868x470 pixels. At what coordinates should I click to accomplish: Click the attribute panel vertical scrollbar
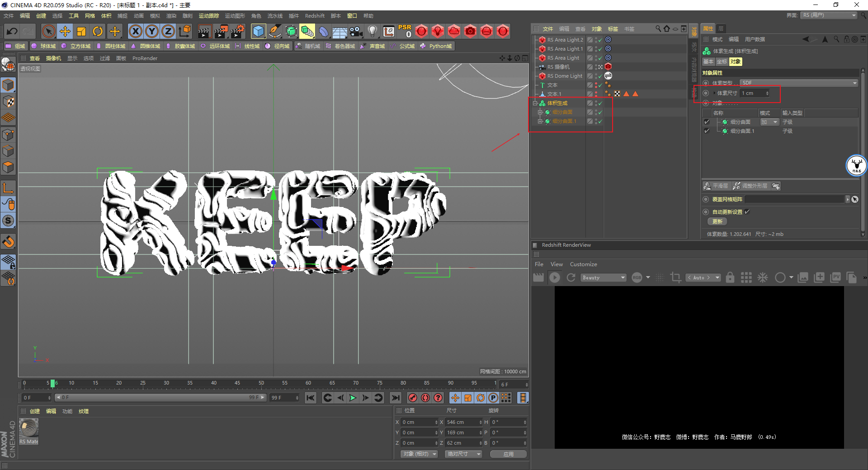tap(863, 151)
